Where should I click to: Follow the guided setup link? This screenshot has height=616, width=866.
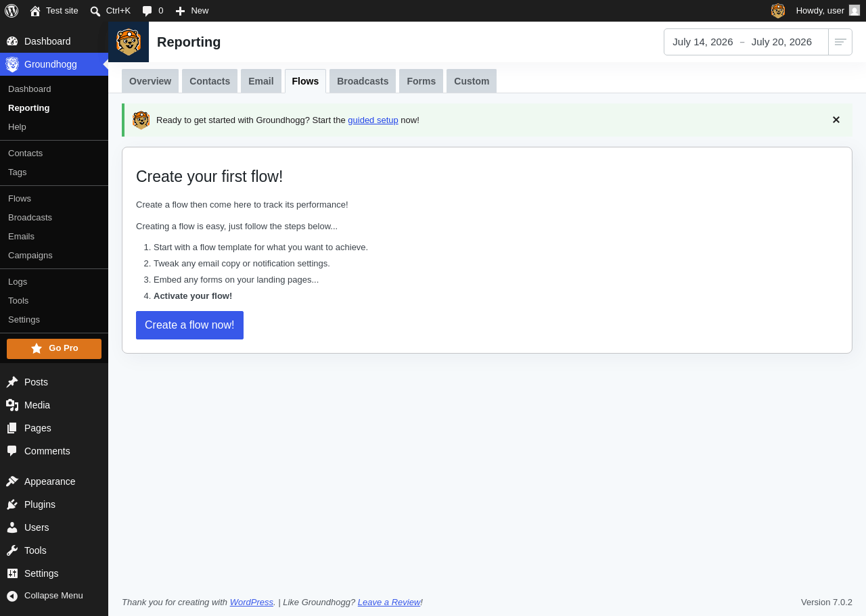click(373, 120)
